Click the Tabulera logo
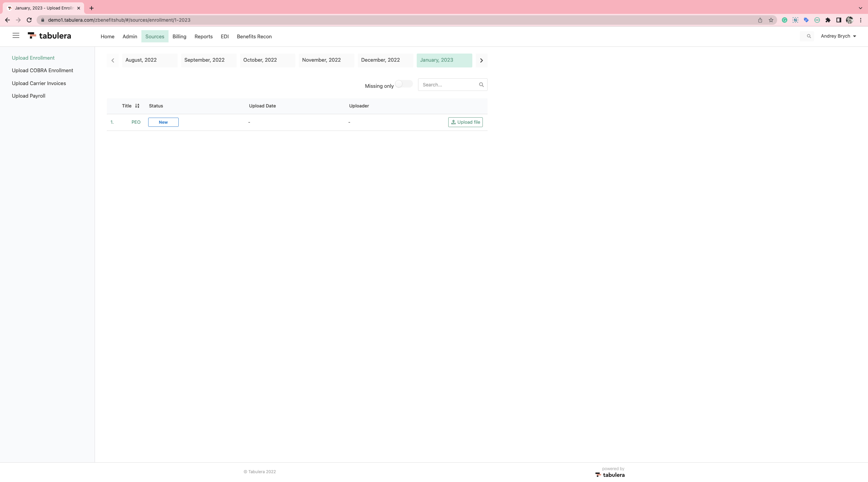 pos(50,36)
